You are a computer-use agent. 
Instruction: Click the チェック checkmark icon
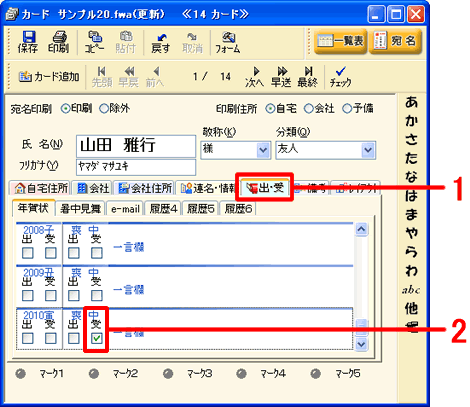point(340,77)
